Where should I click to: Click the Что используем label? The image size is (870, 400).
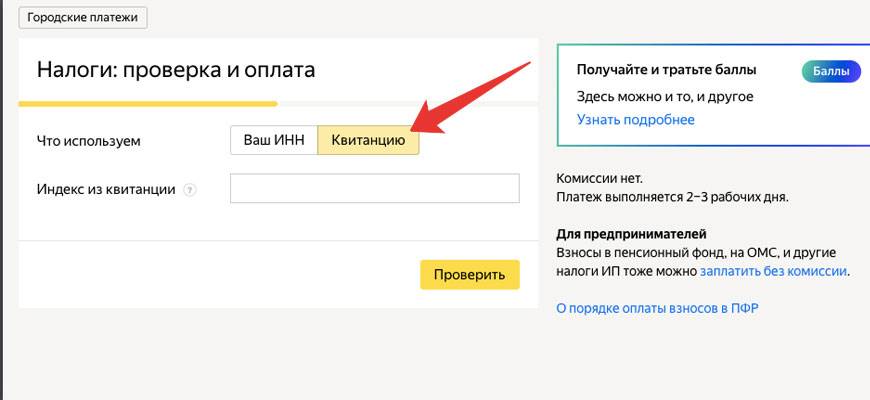click(88, 141)
